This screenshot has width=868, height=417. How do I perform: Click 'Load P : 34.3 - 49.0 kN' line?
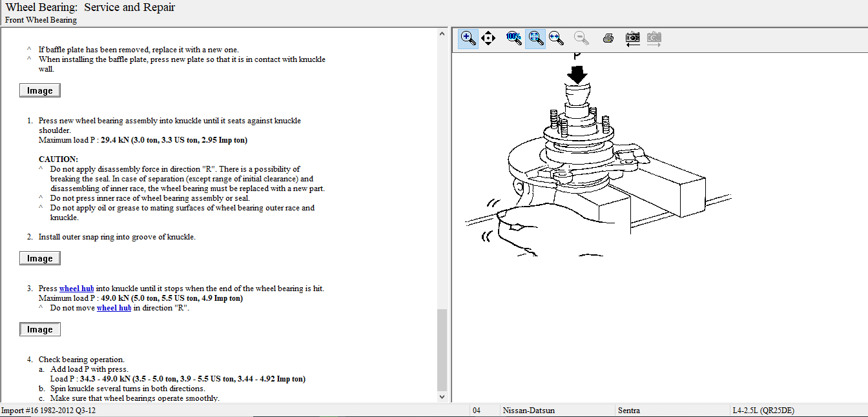178,379
